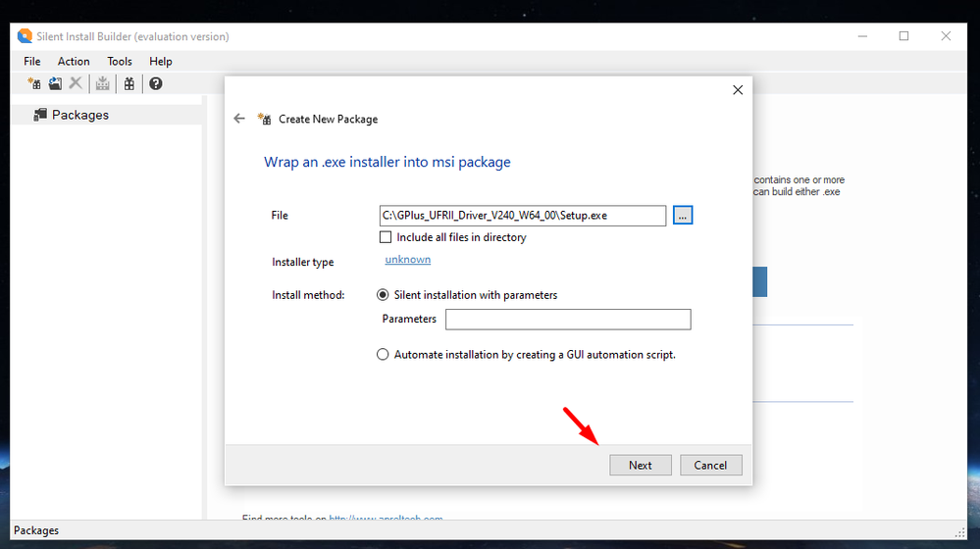Close the Create New Package dialog
This screenshot has height=549, width=980.
point(738,90)
